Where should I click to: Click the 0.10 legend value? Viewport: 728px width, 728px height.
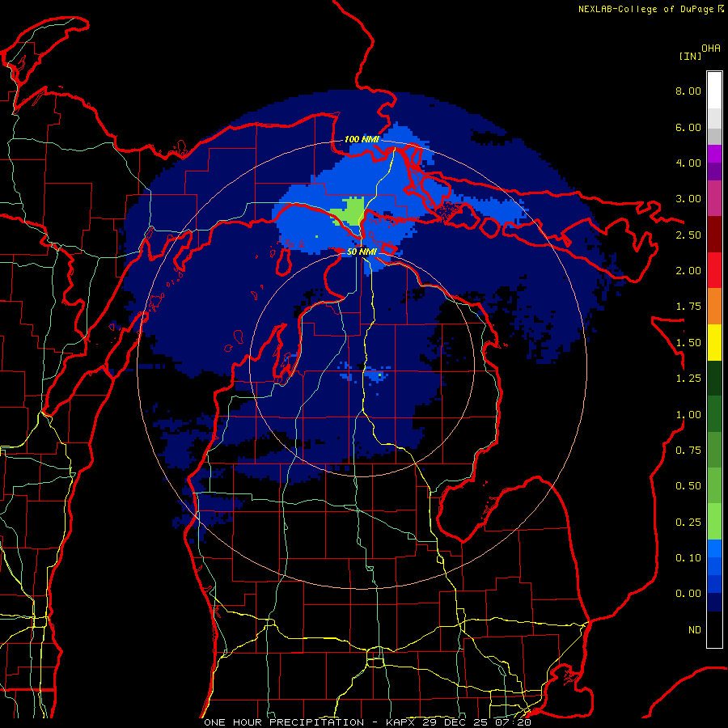[688, 558]
